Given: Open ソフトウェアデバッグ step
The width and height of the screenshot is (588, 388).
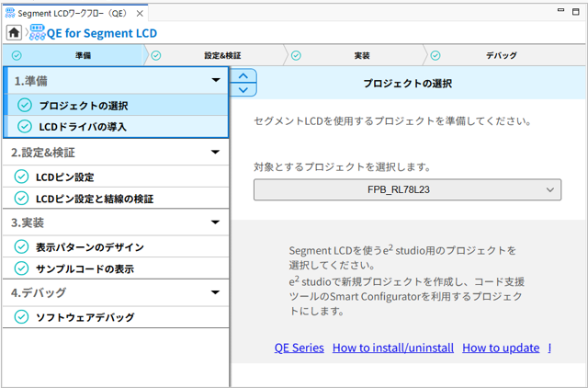Looking at the screenshot, I should [85, 317].
